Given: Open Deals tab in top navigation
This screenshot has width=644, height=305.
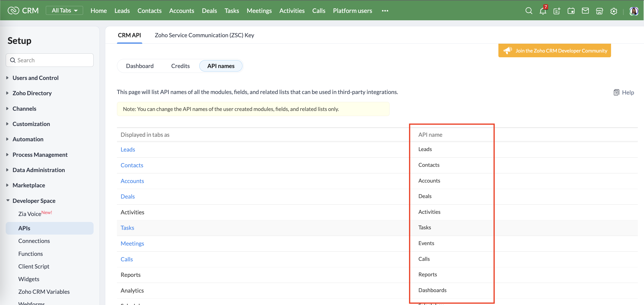Looking at the screenshot, I should [x=209, y=11].
